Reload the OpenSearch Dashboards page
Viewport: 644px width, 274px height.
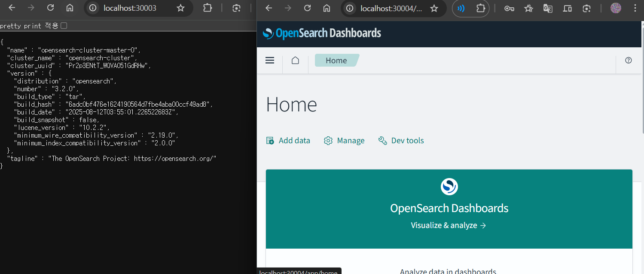[x=307, y=8]
